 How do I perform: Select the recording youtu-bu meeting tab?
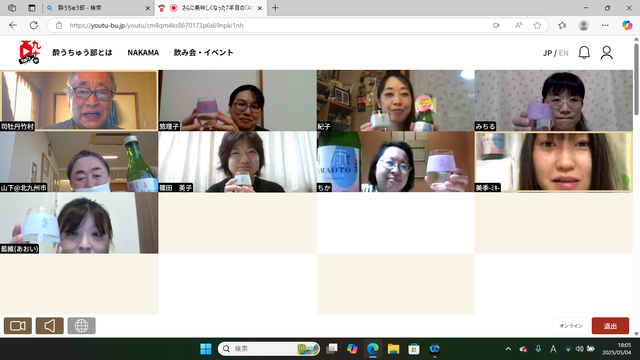[211, 8]
